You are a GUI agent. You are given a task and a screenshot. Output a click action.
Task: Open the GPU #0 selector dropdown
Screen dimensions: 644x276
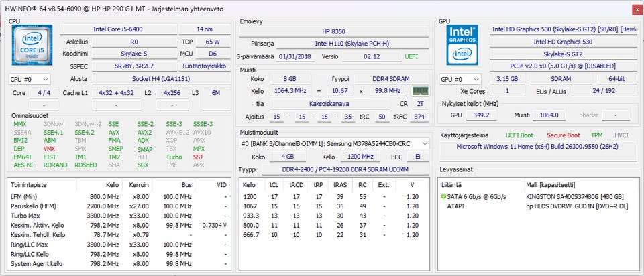[x=460, y=79]
